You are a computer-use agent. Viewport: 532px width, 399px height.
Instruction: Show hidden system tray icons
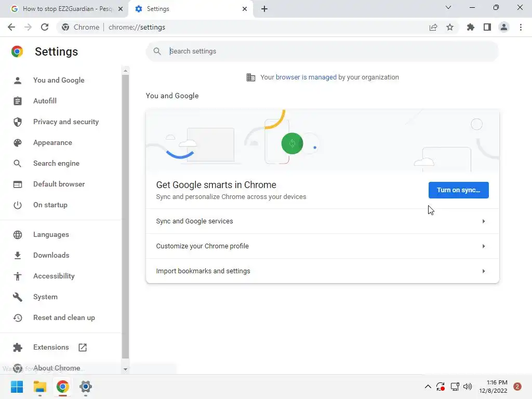click(428, 387)
